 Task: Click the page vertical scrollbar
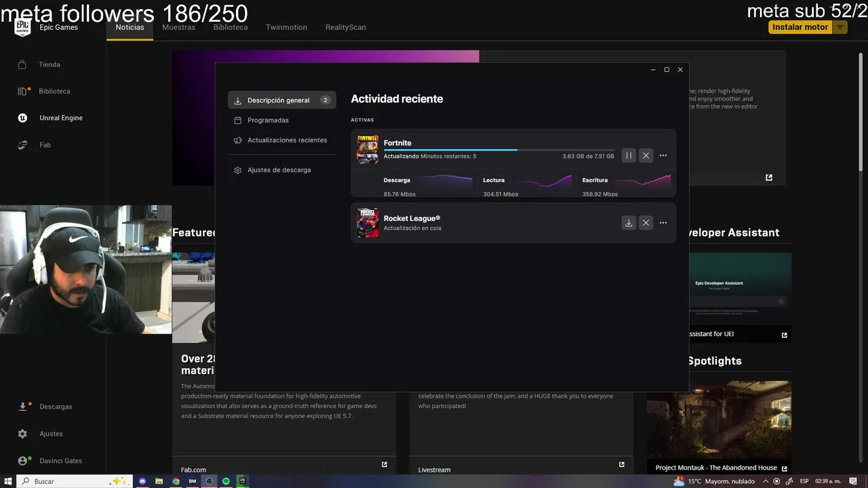[x=861, y=112]
